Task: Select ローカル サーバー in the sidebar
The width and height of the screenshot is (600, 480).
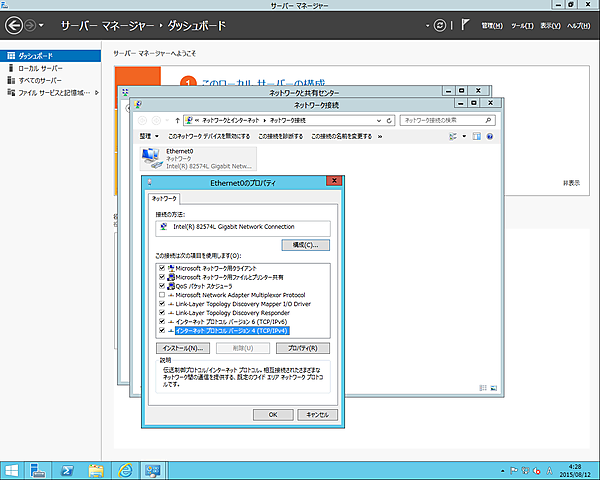Action: [40, 68]
